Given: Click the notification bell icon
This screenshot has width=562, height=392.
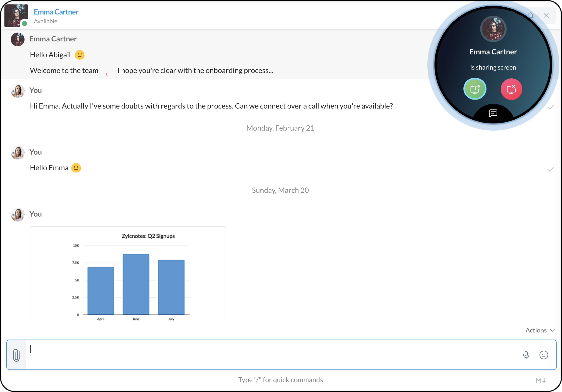Looking at the screenshot, I should 531,16.
